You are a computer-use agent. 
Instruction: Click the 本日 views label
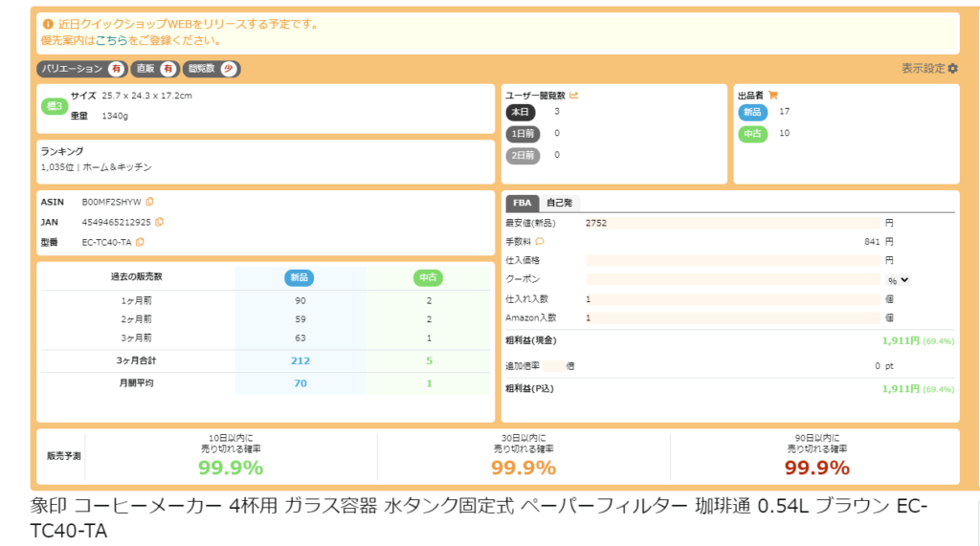520,112
